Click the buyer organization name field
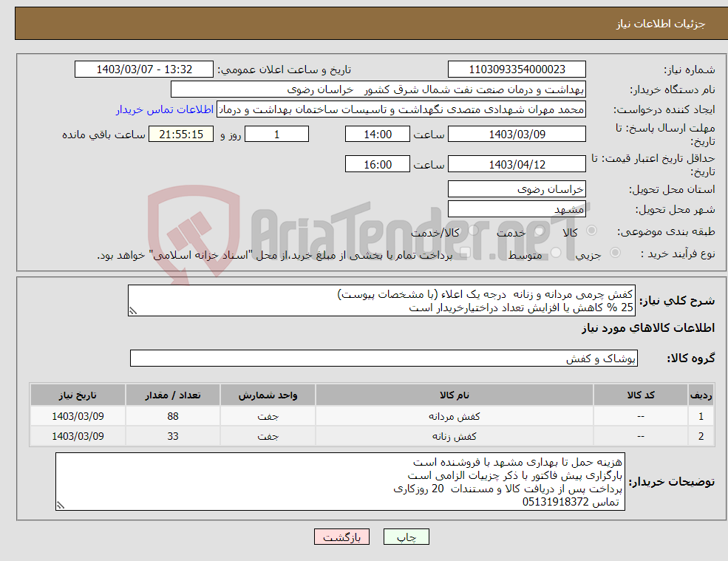The width and height of the screenshot is (728, 561). click(x=378, y=89)
